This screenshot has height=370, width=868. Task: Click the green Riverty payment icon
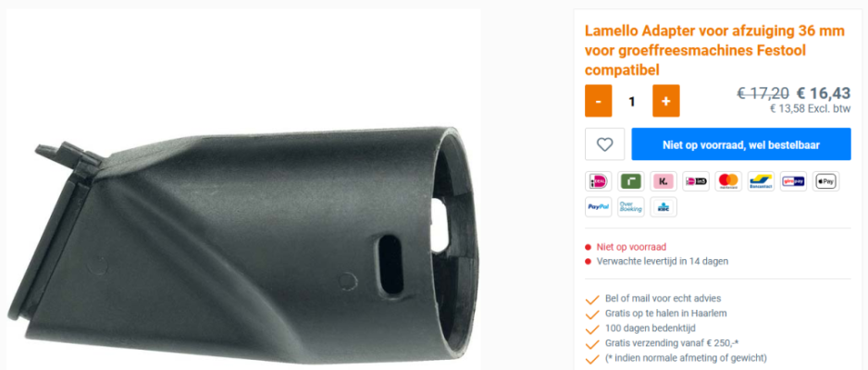(631, 181)
